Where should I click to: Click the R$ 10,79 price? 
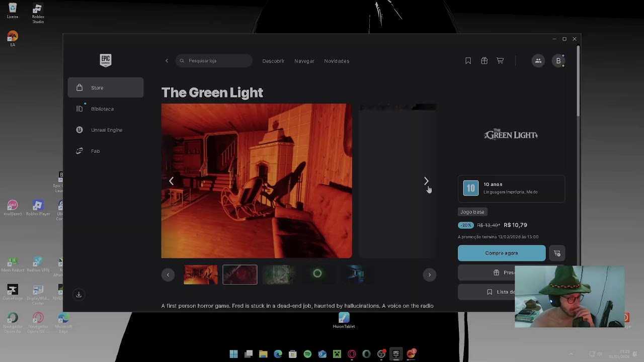tap(515, 225)
